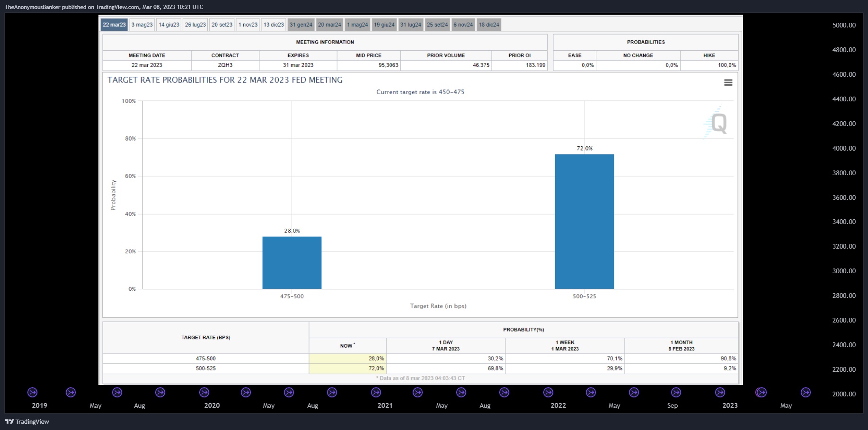
Task: Open the 31 lug24 tab
Action: (410, 25)
